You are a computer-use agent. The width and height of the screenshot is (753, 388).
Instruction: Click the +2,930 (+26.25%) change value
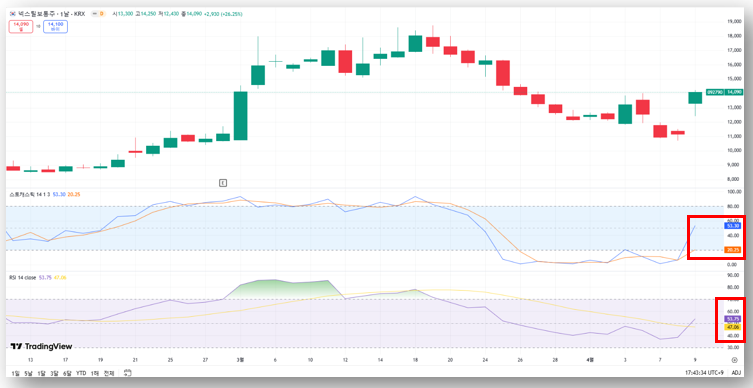(223, 14)
